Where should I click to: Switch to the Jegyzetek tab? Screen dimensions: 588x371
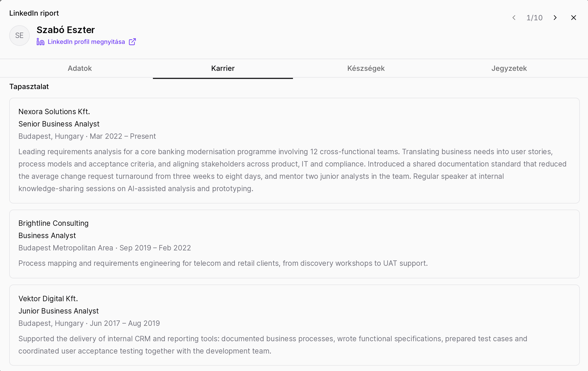pyautogui.click(x=509, y=68)
